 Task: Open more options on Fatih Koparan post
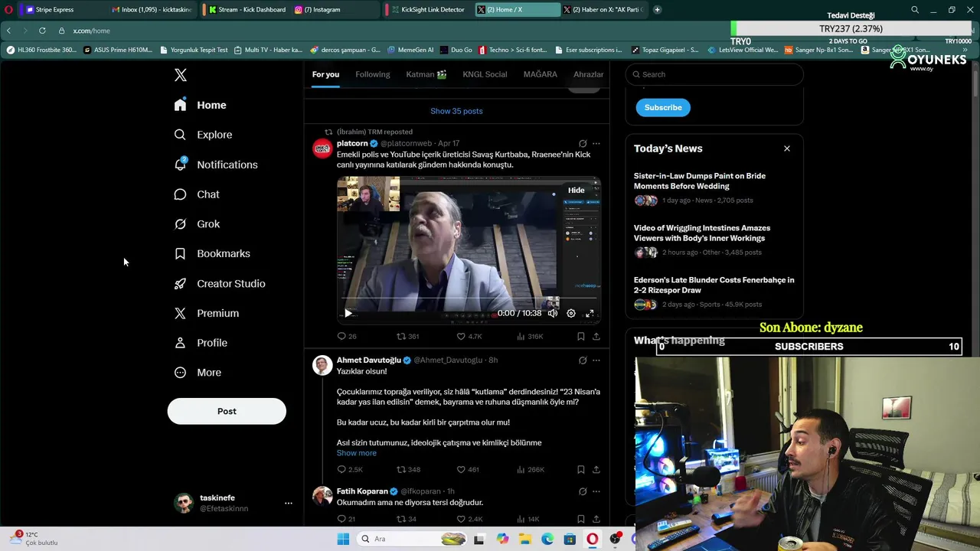[x=596, y=491]
